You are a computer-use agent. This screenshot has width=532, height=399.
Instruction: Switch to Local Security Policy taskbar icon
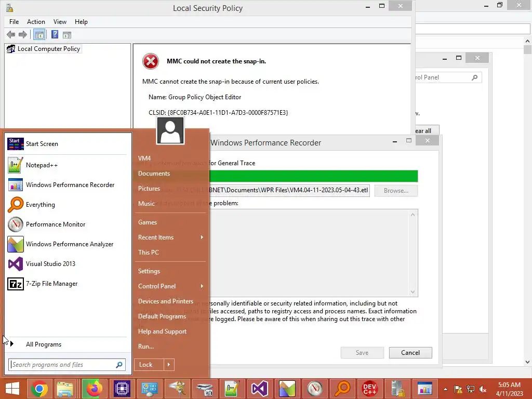[397, 389]
